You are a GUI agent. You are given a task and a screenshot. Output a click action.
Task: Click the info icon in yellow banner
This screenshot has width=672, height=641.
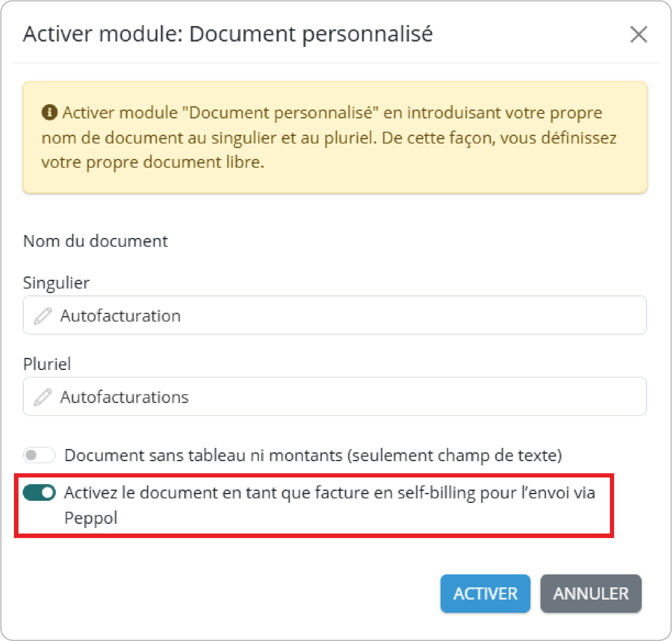(x=49, y=112)
